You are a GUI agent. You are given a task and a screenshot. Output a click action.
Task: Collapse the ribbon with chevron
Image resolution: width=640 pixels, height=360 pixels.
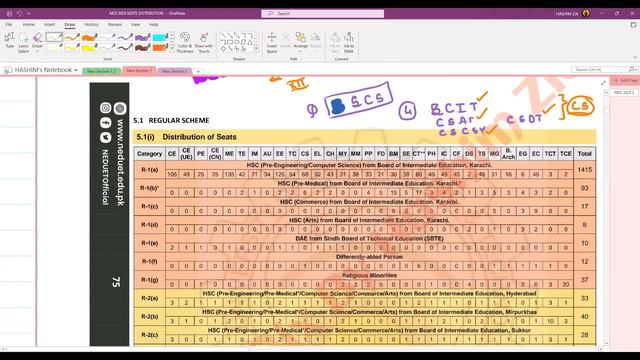635,57
